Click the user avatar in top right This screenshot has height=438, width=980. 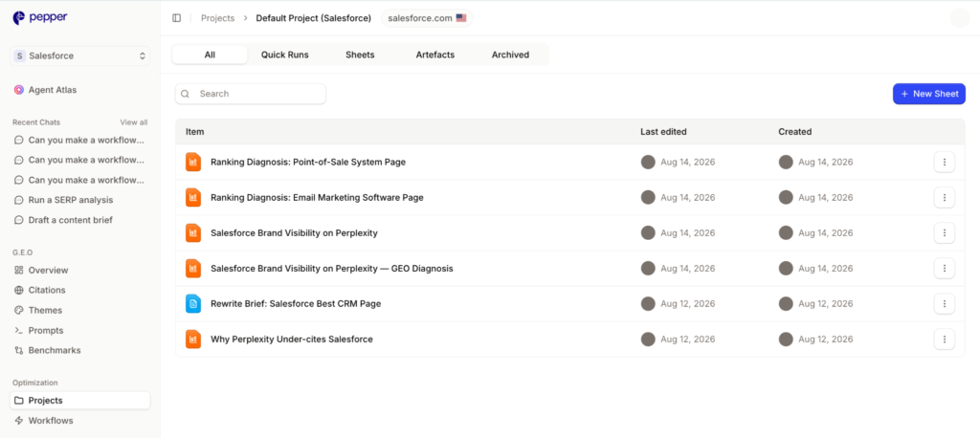coord(959,18)
